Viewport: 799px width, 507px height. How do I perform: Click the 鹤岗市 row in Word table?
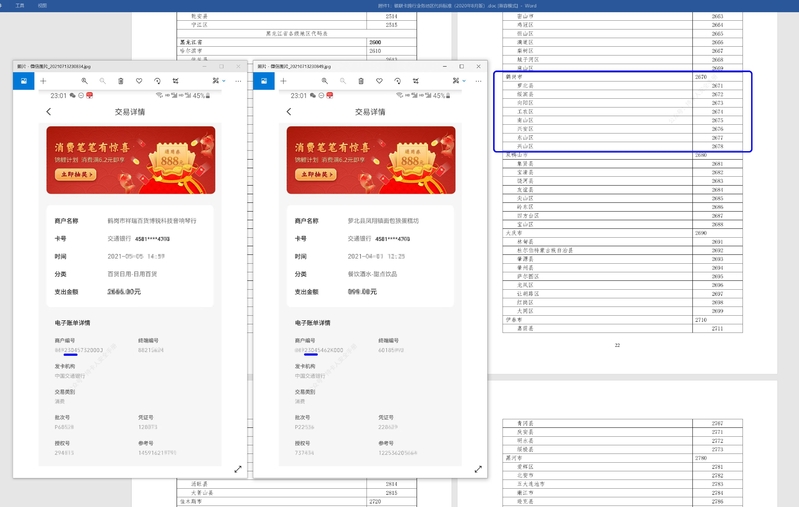click(x=517, y=76)
